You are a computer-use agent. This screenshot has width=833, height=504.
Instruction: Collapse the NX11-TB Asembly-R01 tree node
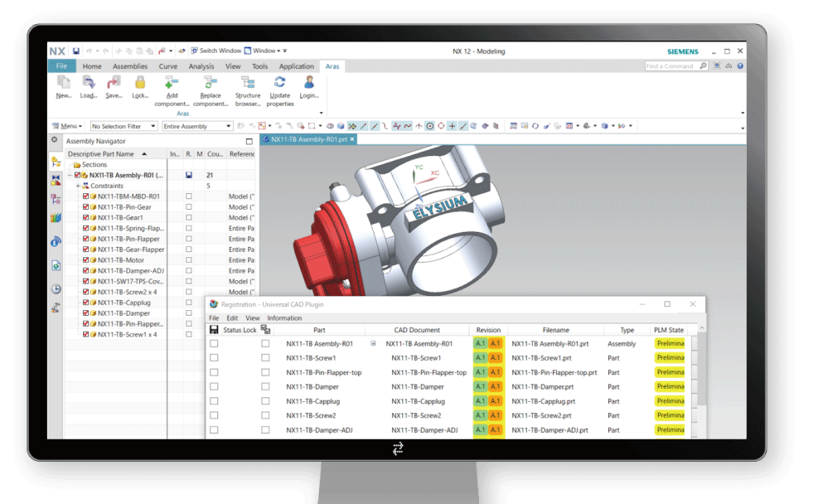(x=70, y=175)
